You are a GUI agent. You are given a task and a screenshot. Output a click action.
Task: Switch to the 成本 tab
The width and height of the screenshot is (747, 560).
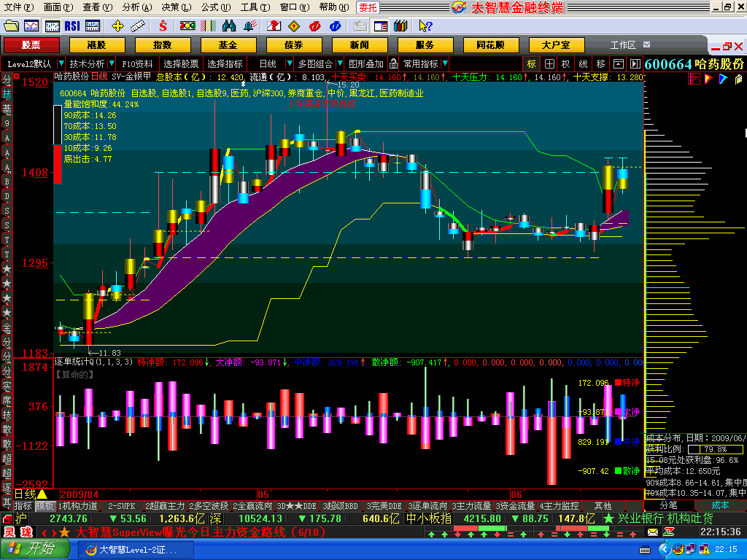(720, 505)
